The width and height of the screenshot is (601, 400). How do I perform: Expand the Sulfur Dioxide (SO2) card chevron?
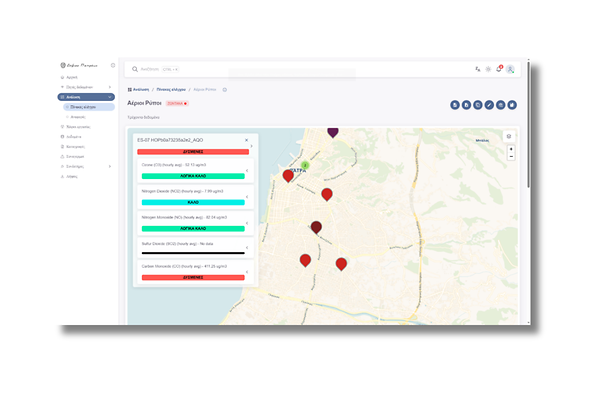point(247,248)
